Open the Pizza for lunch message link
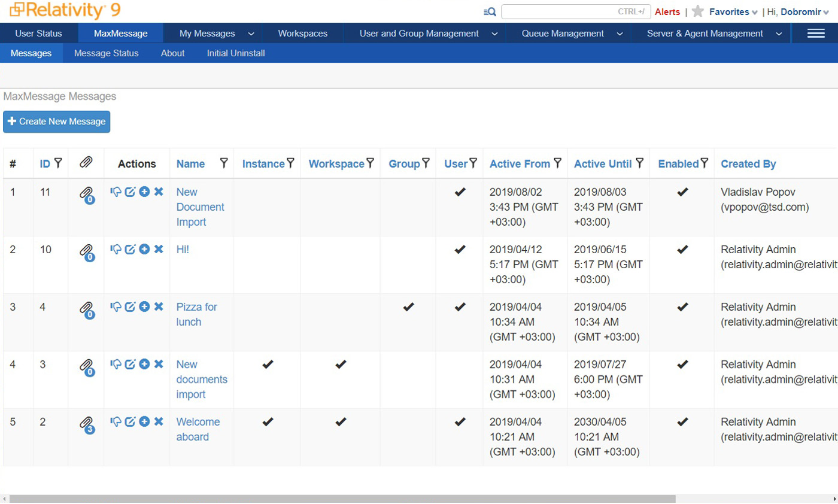 197,314
